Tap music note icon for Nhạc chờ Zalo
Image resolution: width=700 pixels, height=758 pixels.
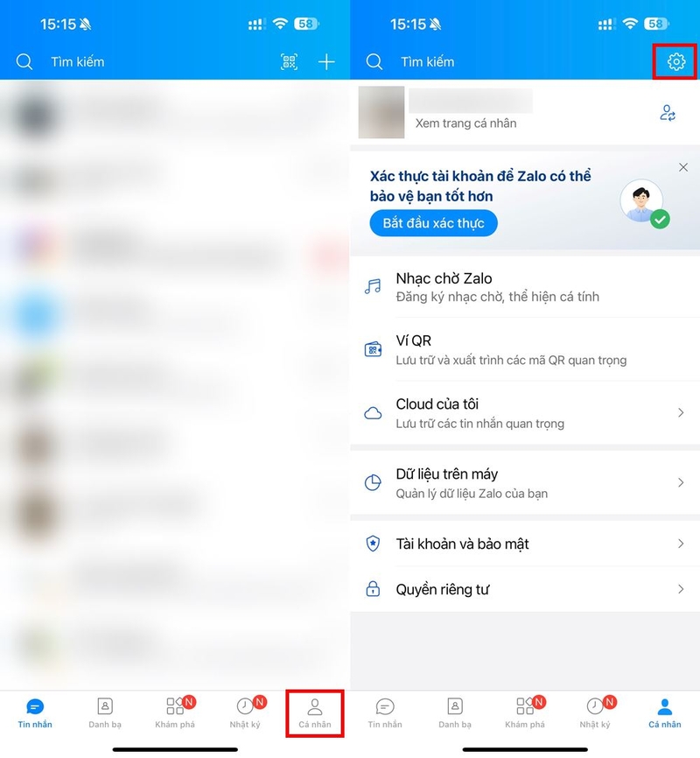pyautogui.click(x=373, y=286)
